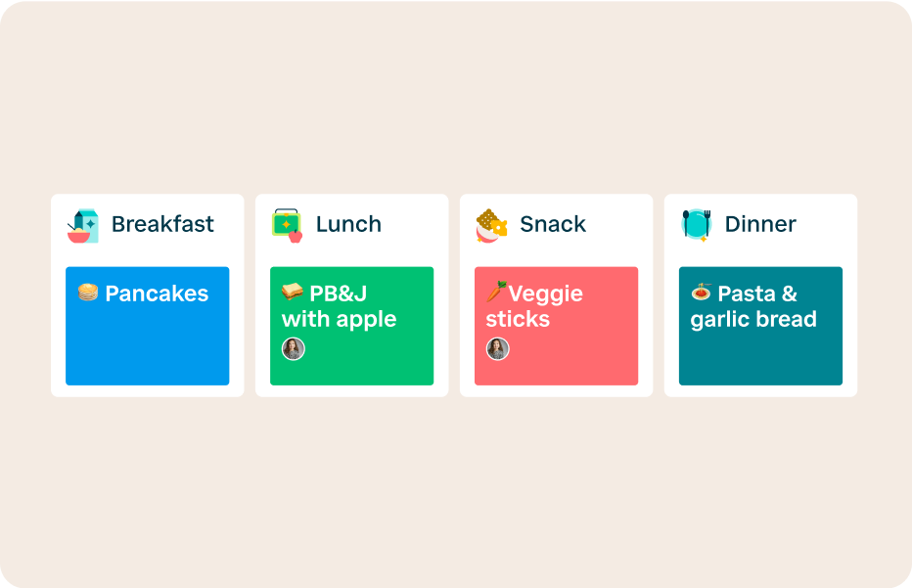
Task: Select the Snack list title
Action: coord(553,224)
